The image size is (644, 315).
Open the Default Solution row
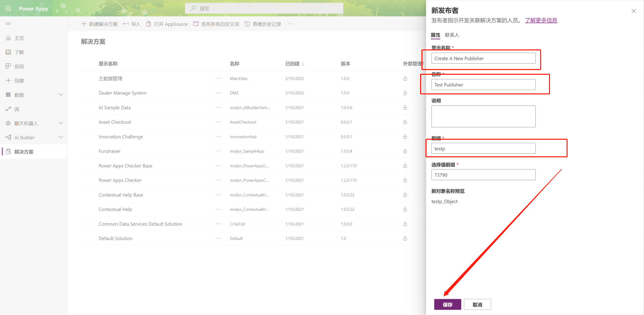pyautogui.click(x=116, y=239)
